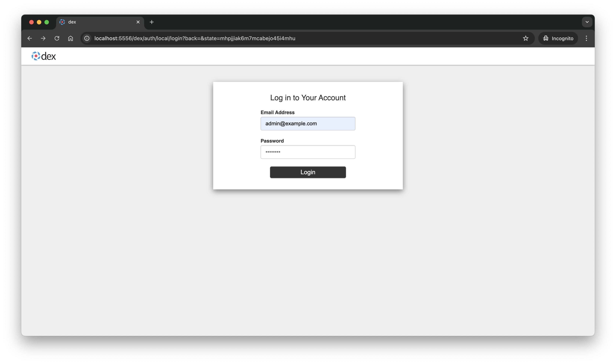616x364 pixels.
Task: Click the dex tab favicon
Action: coord(62,22)
